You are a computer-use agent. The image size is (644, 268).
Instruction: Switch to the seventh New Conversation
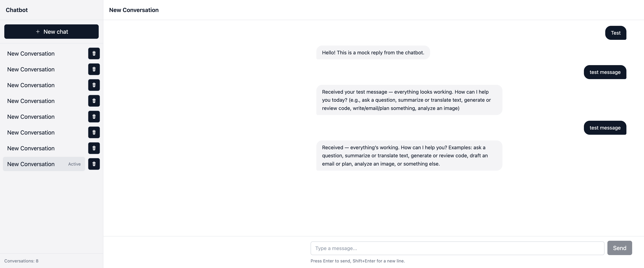(x=31, y=148)
